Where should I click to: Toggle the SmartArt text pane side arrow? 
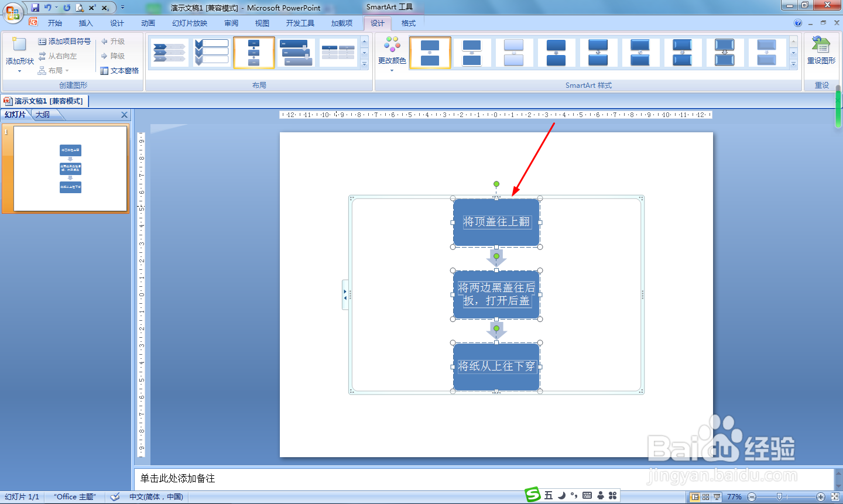tap(345, 294)
